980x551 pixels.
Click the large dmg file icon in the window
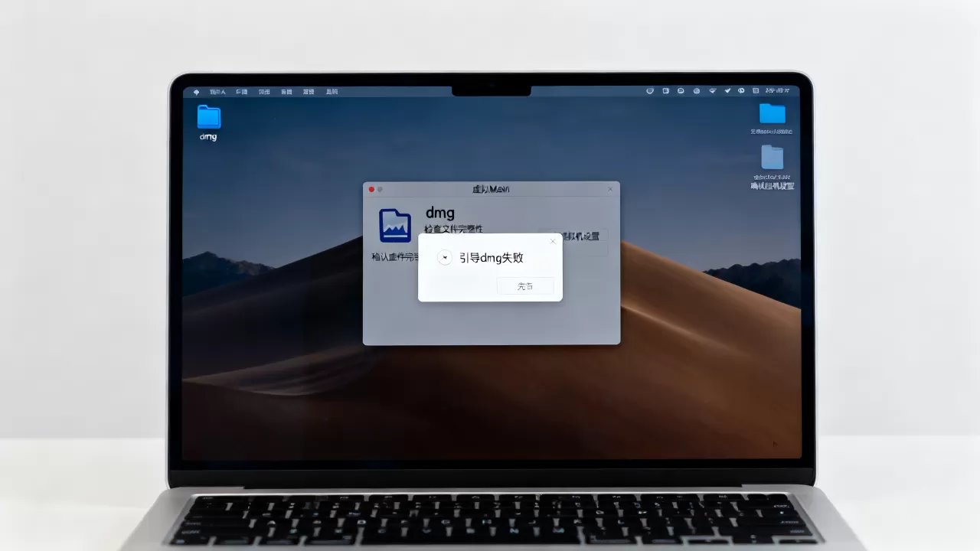click(395, 225)
